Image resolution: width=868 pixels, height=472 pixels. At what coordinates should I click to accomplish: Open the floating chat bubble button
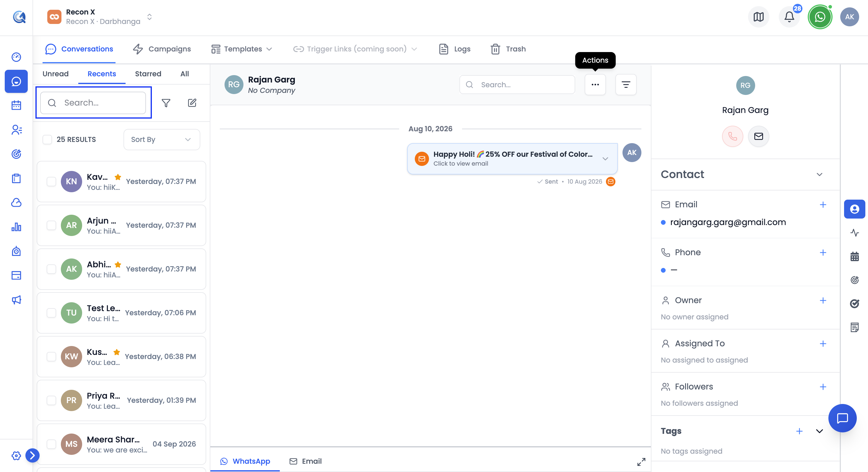pos(842,418)
